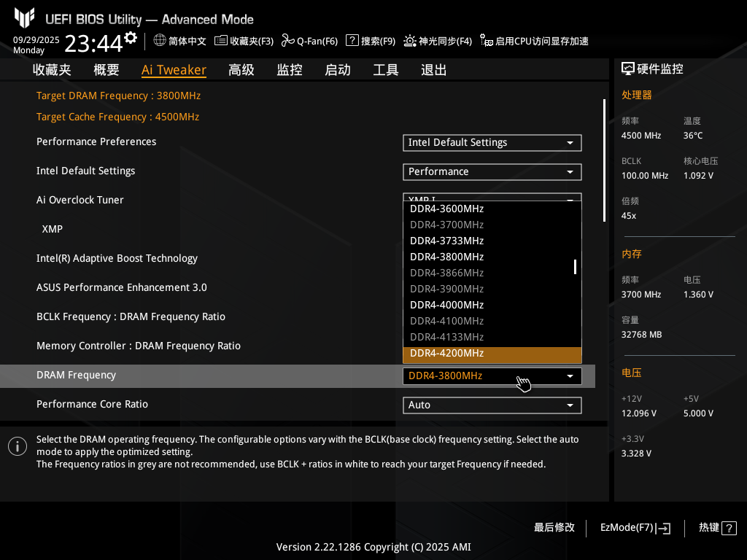Click the settings gear icon beside clock
Screen dimensions: 747x560
(x=131, y=38)
